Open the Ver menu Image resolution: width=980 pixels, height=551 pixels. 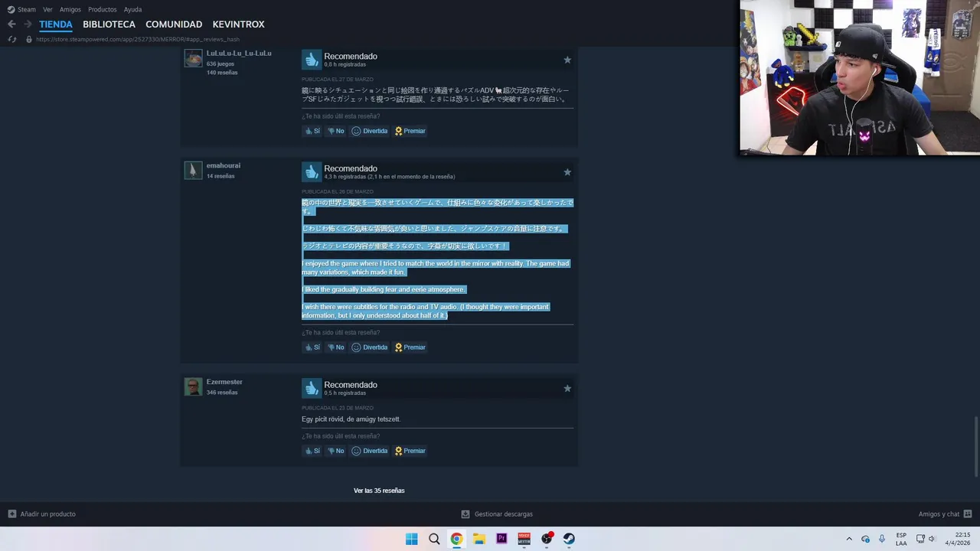[x=47, y=9]
